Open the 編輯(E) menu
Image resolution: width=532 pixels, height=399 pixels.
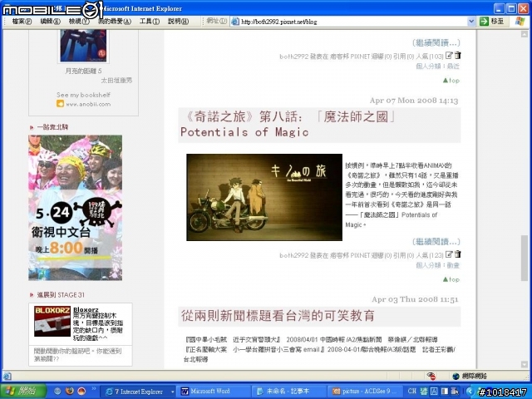coord(50,22)
